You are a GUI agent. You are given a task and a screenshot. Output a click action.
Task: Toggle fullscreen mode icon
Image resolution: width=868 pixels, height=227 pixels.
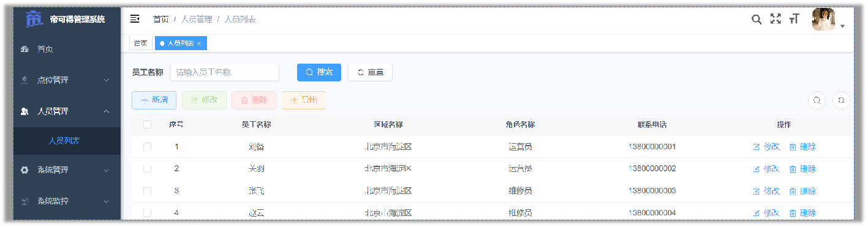pyautogui.click(x=776, y=19)
